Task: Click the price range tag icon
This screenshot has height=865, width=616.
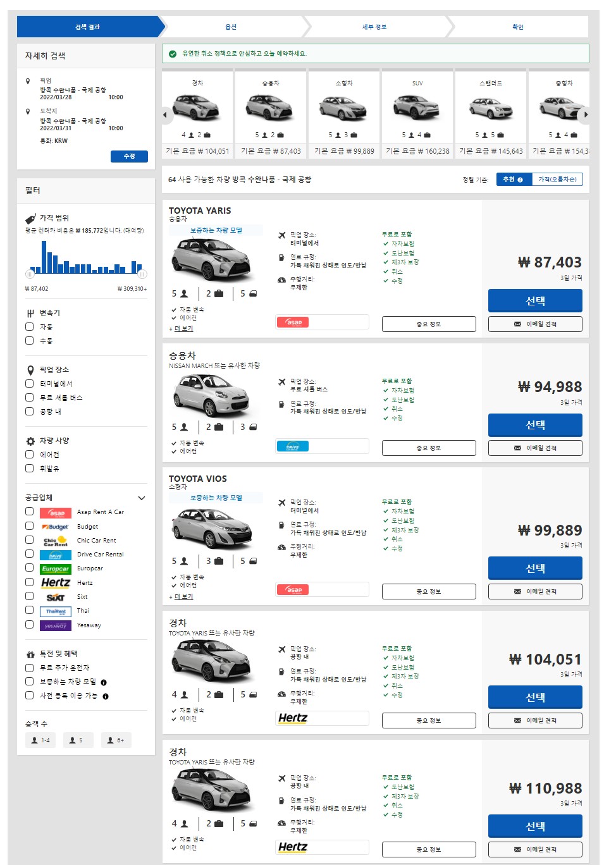Action: (x=30, y=218)
